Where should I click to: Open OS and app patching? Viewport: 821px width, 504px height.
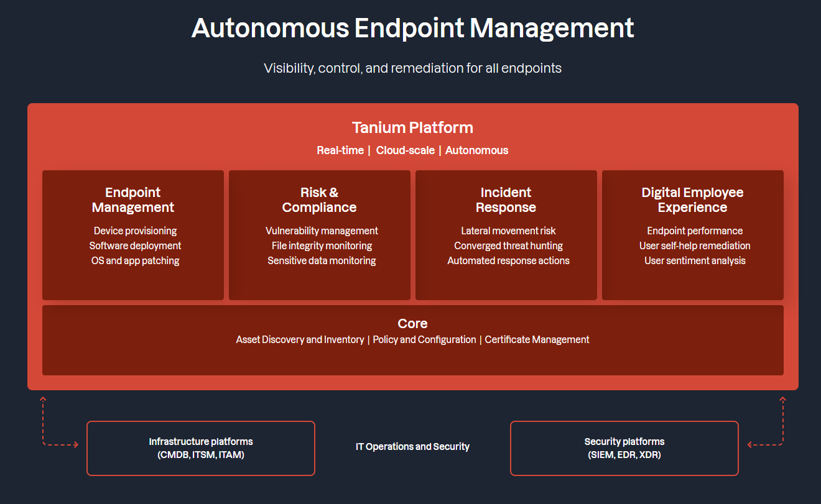[x=135, y=261]
